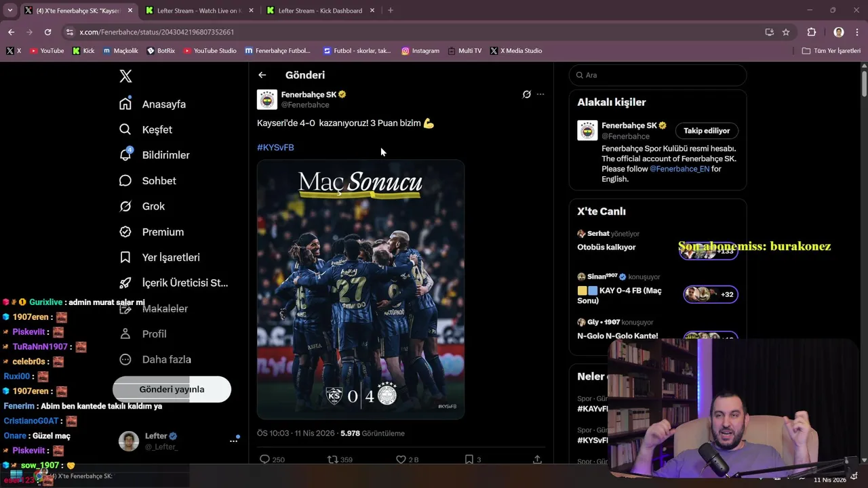This screenshot has width=868, height=488.
Task: Click ÖS 10:03 · 11 Nis 2026 timestamp
Action: point(296,433)
